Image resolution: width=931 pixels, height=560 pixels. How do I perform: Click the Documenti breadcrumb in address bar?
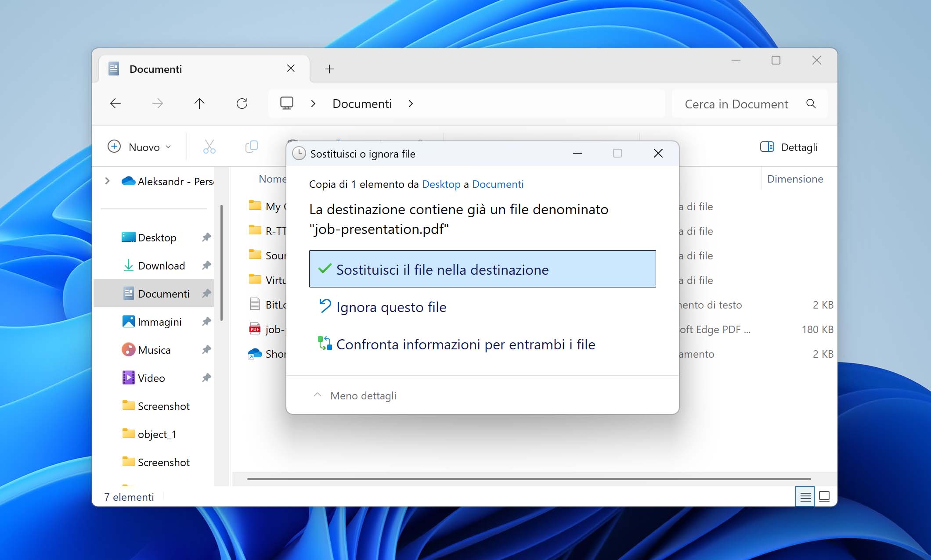[362, 104]
